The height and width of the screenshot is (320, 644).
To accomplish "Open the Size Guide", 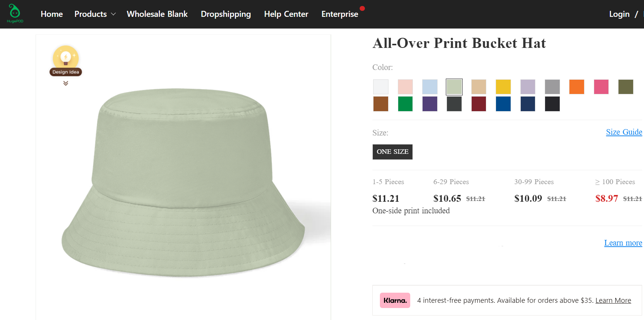I will coord(623,132).
